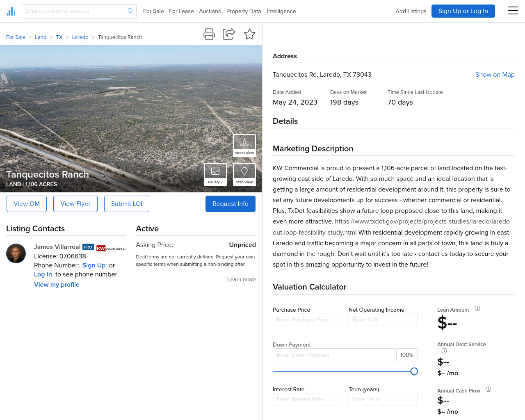The image size is (525, 420).
Task: Go to For Sale breadcrumb
Action: [16, 37]
